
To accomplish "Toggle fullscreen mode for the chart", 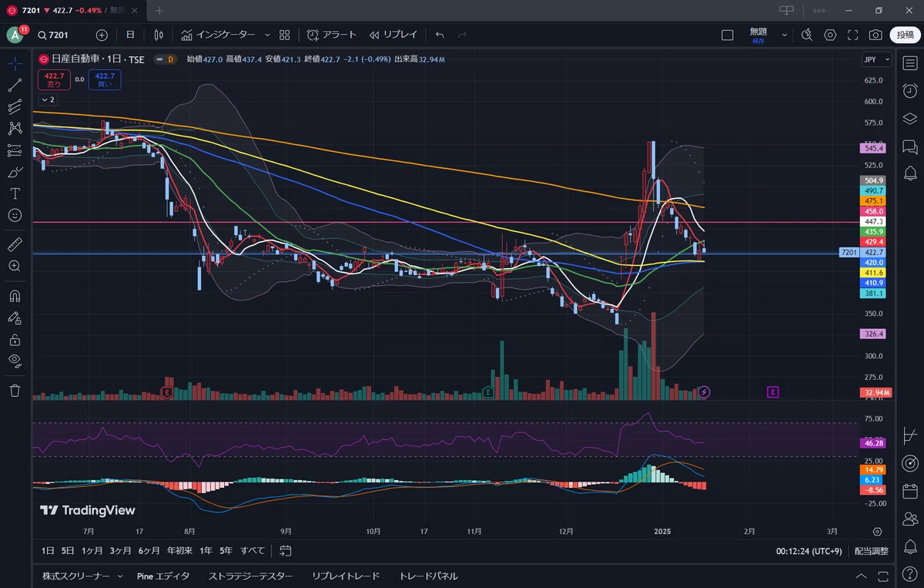I will click(852, 35).
